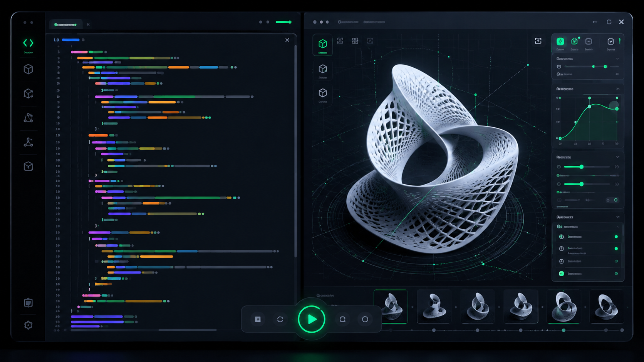Close the curve graph section with its X
The width and height of the screenshot is (644, 362).
tap(618, 89)
